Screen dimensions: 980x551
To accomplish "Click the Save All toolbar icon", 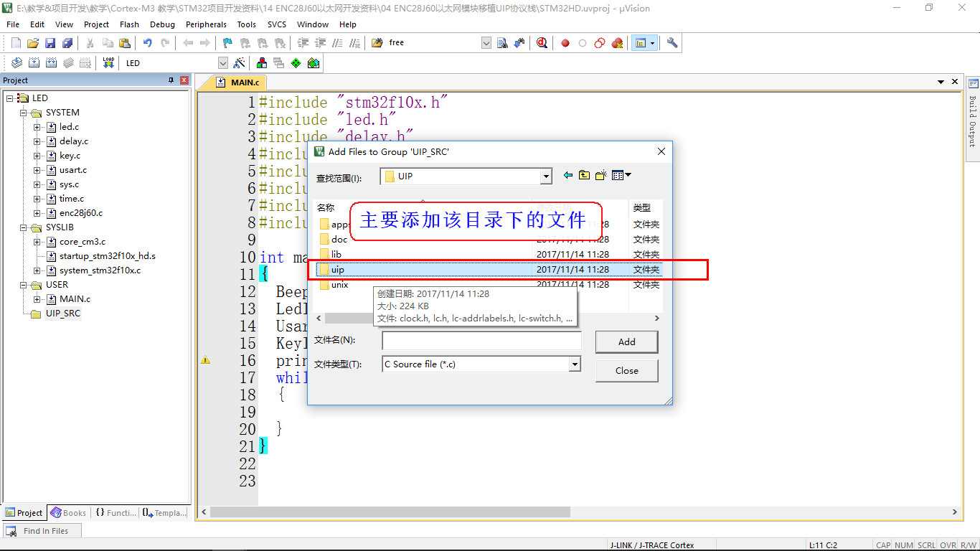I will point(67,43).
